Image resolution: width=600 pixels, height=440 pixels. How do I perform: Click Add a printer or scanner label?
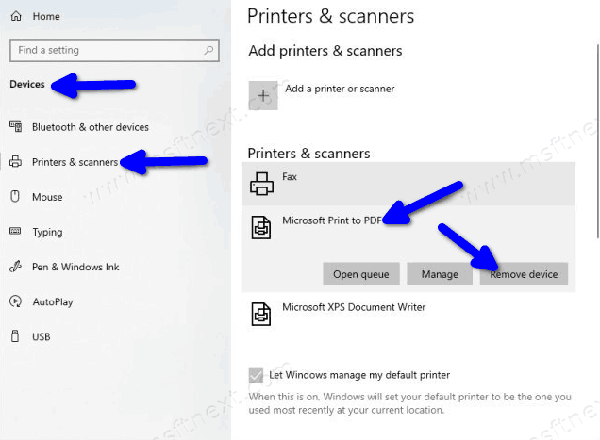[x=340, y=88]
